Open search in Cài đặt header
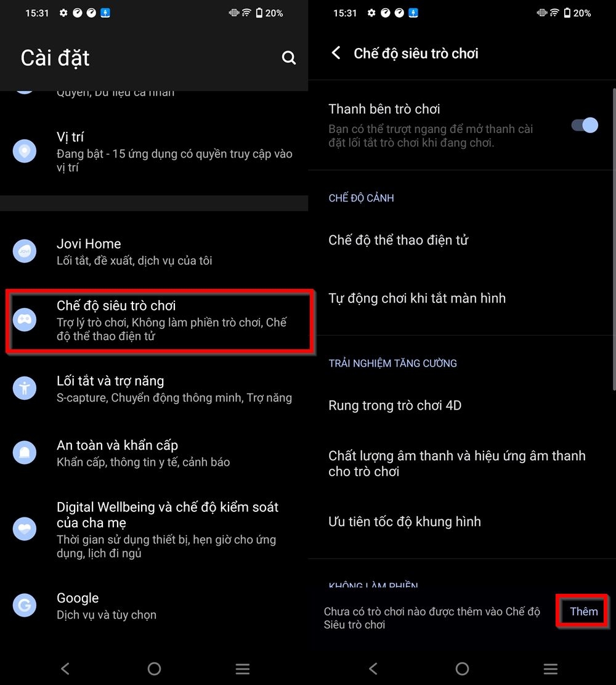This screenshot has height=685, width=616. [288, 58]
